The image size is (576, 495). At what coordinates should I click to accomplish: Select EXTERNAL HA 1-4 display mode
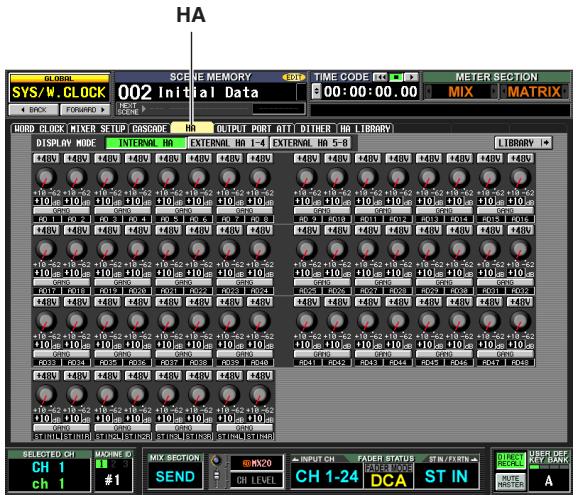coord(228,143)
